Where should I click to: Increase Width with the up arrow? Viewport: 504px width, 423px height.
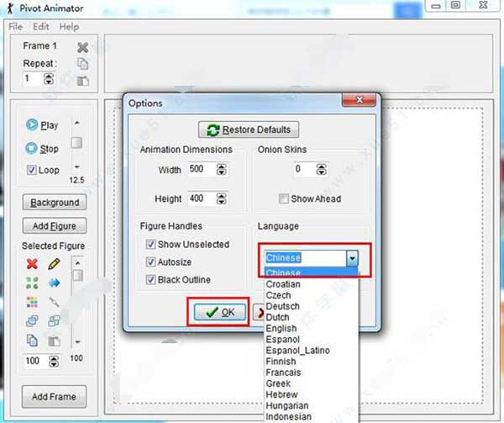coord(222,167)
